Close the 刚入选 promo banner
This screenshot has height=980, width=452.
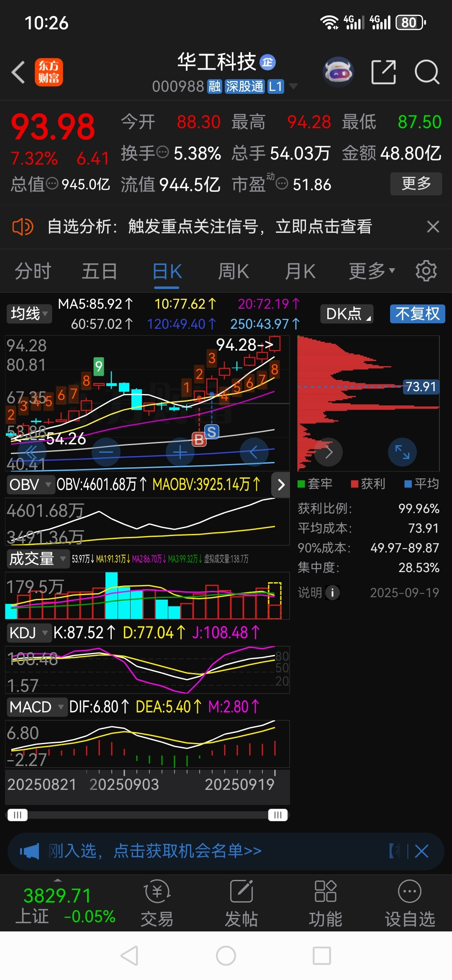click(421, 851)
